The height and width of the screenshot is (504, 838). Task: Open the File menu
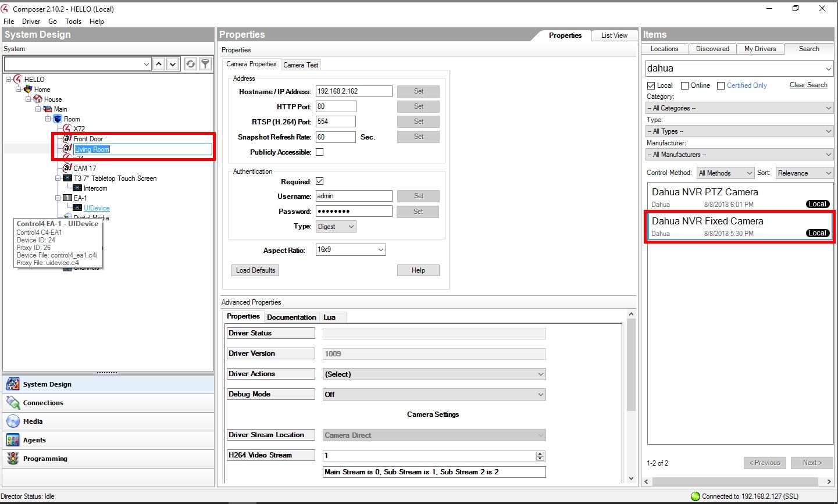point(9,22)
